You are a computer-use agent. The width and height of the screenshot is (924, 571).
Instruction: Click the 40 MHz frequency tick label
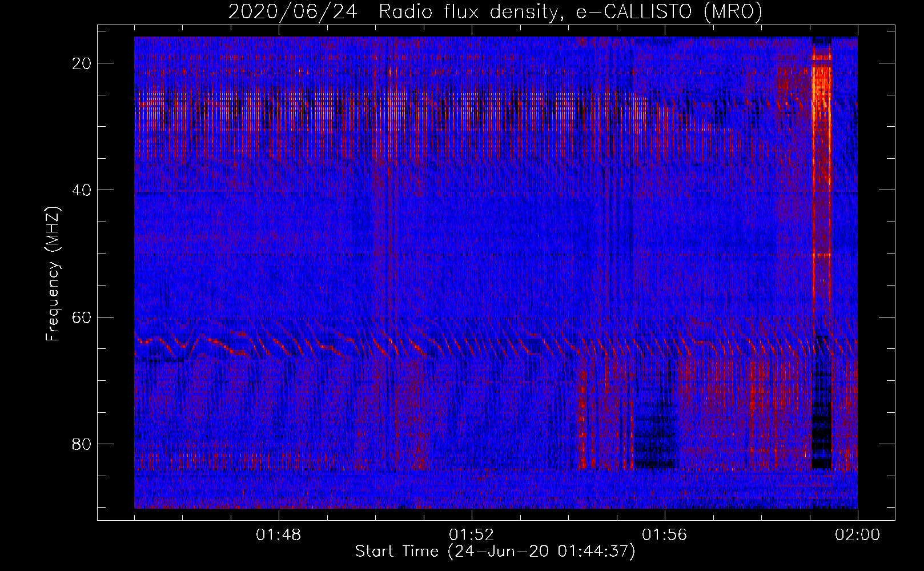click(82, 190)
